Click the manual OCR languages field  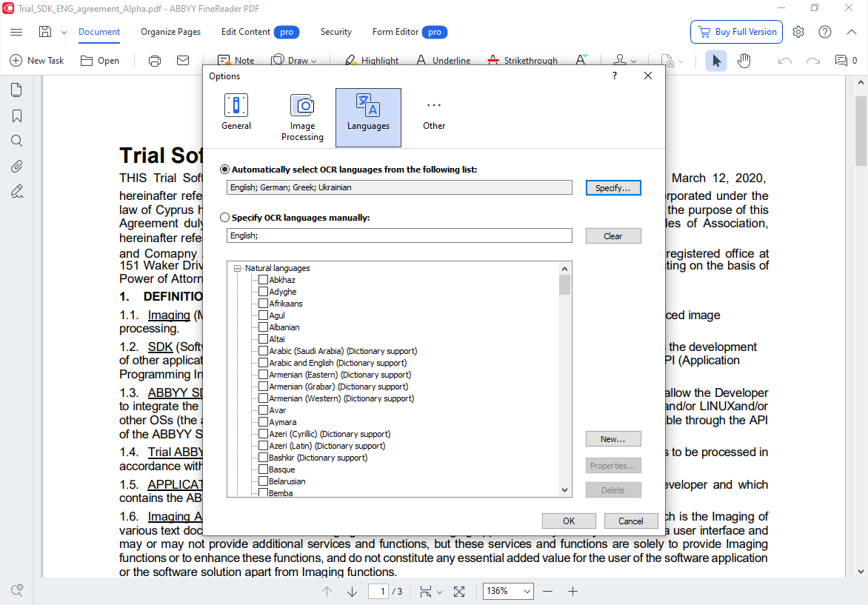[x=400, y=235]
